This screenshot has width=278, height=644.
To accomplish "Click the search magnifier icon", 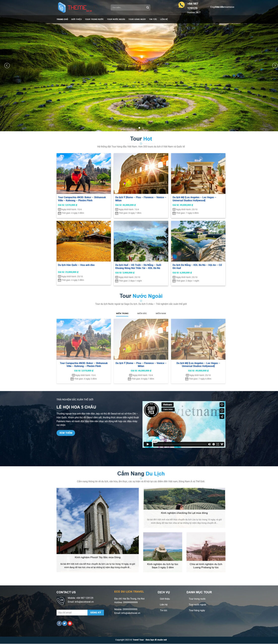I will (148, 8).
